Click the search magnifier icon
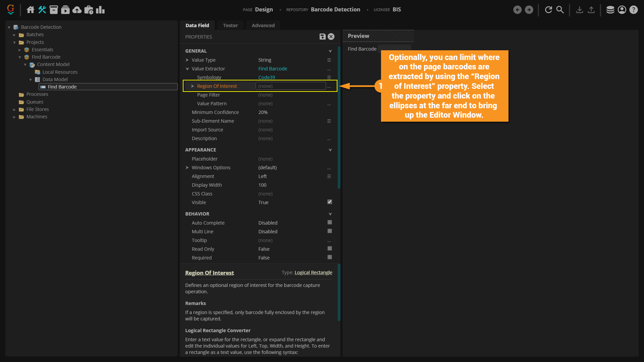This screenshot has height=362, width=644. (x=560, y=10)
